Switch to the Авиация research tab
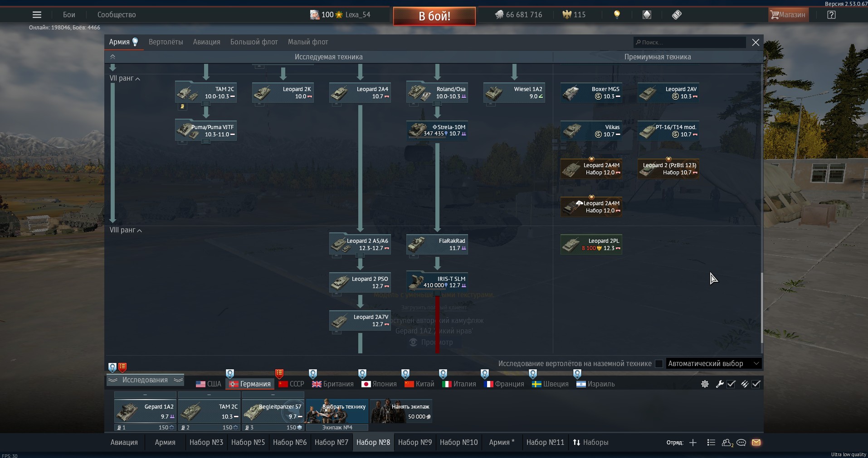The height and width of the screenshot is (458, 868). tap(206, 42)
